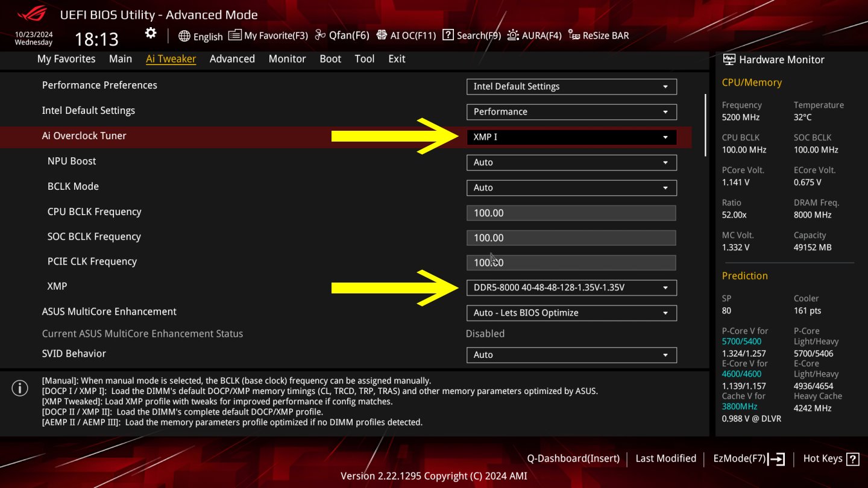Click the 0.675 V ECore Volt. value
This screenshot has height=488, width=868.
[808, 183]
